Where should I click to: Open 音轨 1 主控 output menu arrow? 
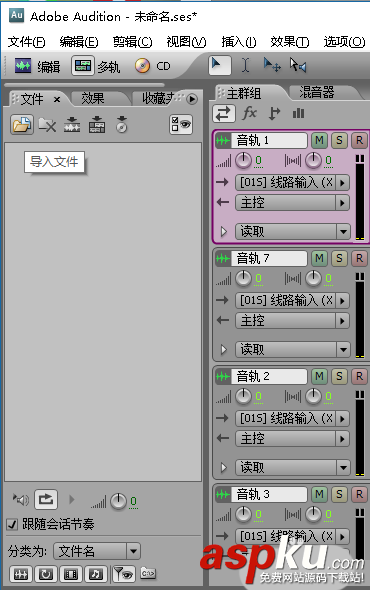342,203
